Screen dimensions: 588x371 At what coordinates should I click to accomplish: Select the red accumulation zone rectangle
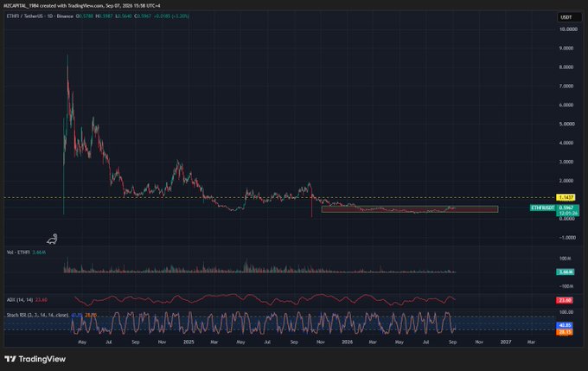410,209
